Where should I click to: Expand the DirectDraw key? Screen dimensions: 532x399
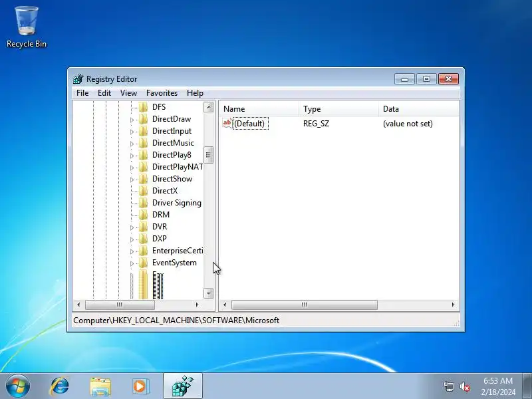[132, 120]
